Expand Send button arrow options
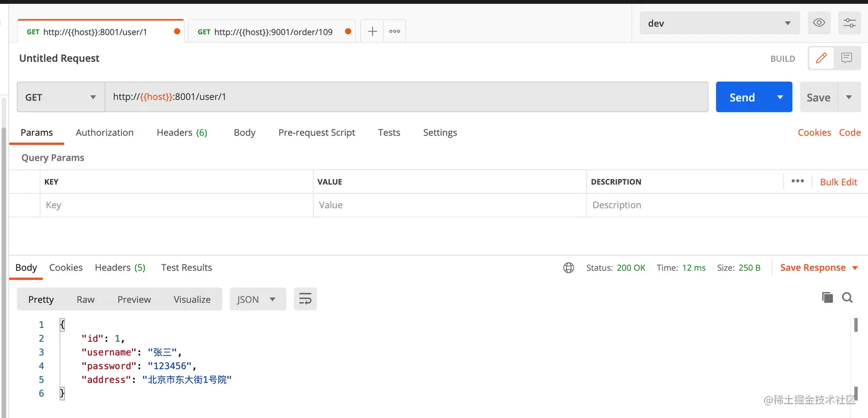Image resolution: width=868 pixels, height=418 pixels. click(x=780, y=97)
